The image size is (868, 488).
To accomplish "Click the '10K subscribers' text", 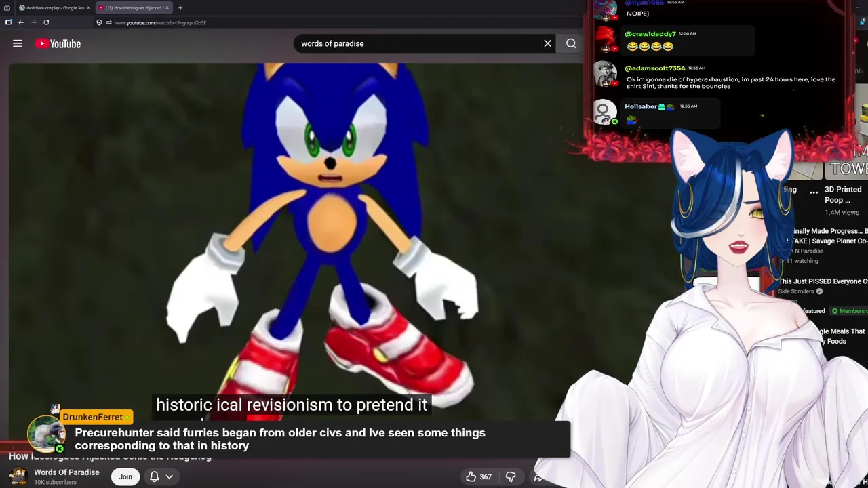I will coord(56,483).
